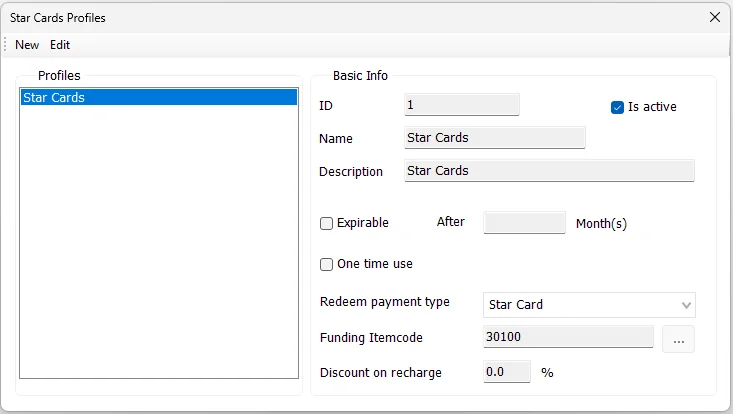The height and width of the screenshot is (414, 733).
Task: Open the New menu item
Action: pyautogui.click(x=27, y=45)
